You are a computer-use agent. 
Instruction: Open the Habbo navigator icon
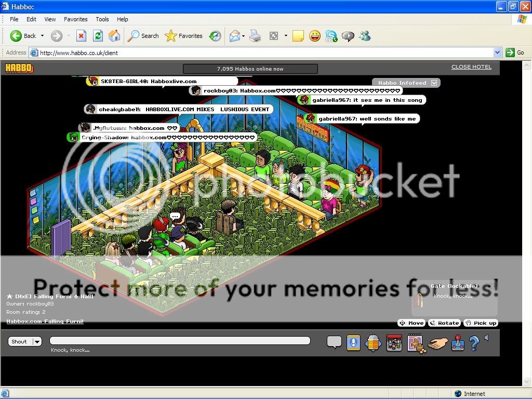[374, 343]
